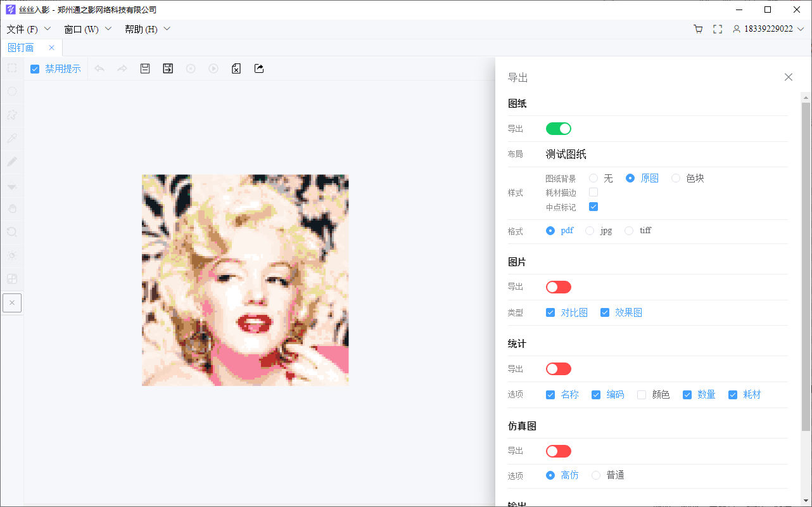Turn off 图纸 export toggle
812x507 pixels.
click(x=558, y=128)
